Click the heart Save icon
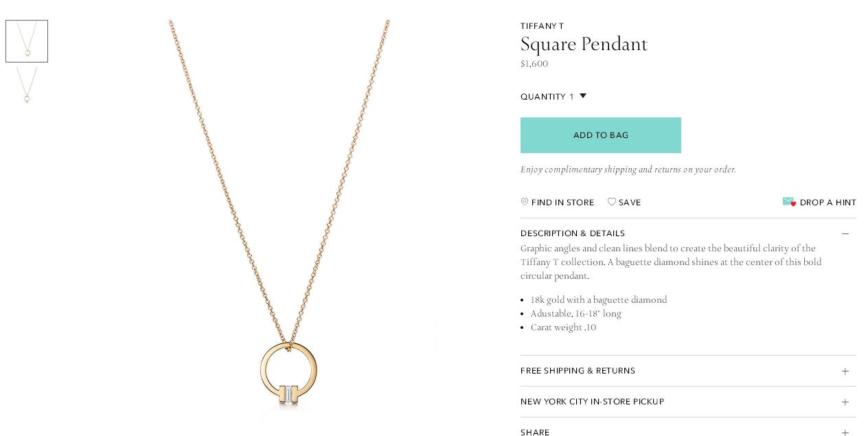Image resolution: width=868 pixels, height=436 pixels. (x=612, y=202)
